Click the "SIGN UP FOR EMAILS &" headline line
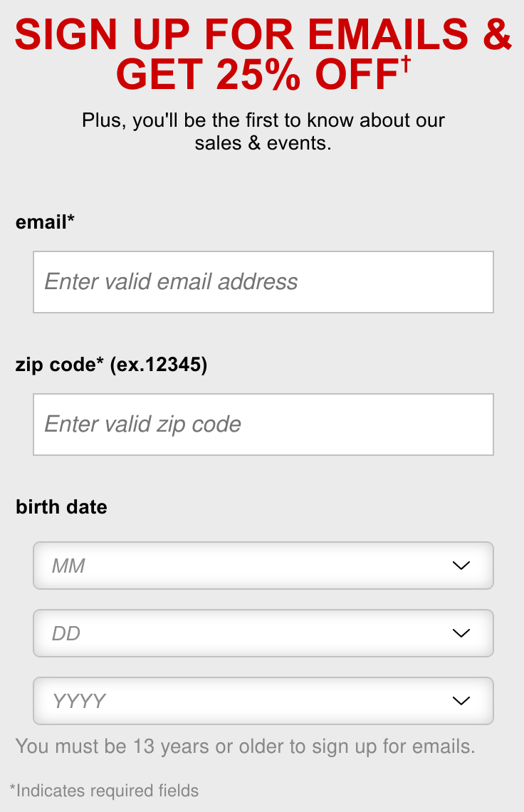Screen dimensions: 524x812 263,34
